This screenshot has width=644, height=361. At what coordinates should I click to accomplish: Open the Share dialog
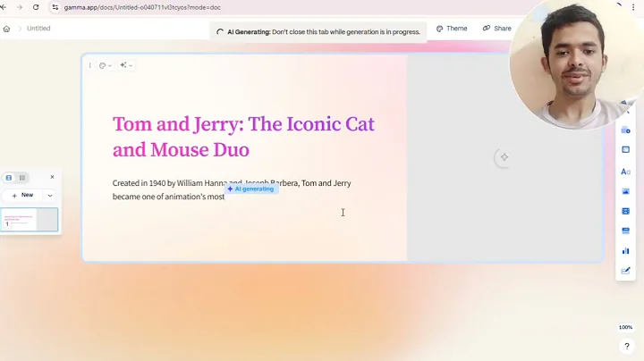click(x=497, y=29)
